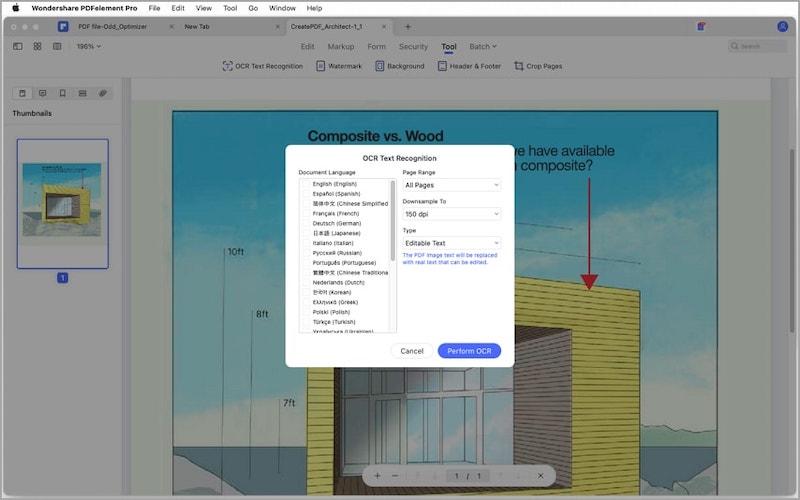Open the comments panel icon

tap(42, 93)
